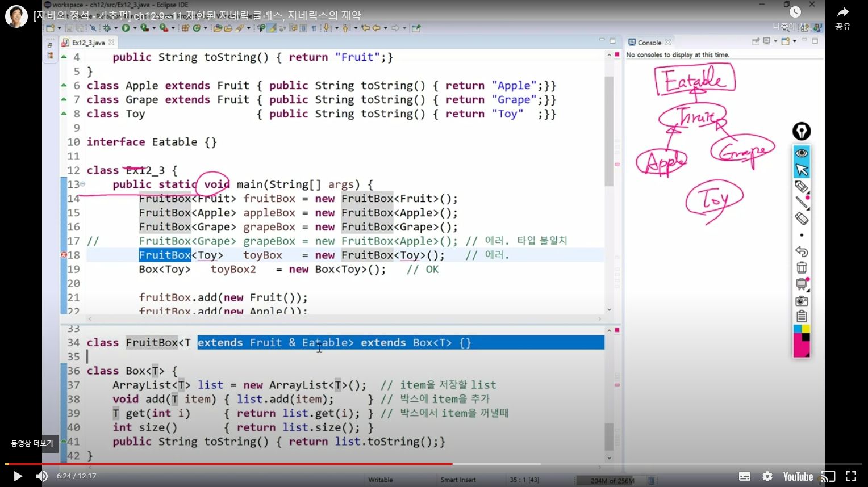Select the line tool in pen palette
The width and height of the screenshot is (868, 487).
pos(802,202)
